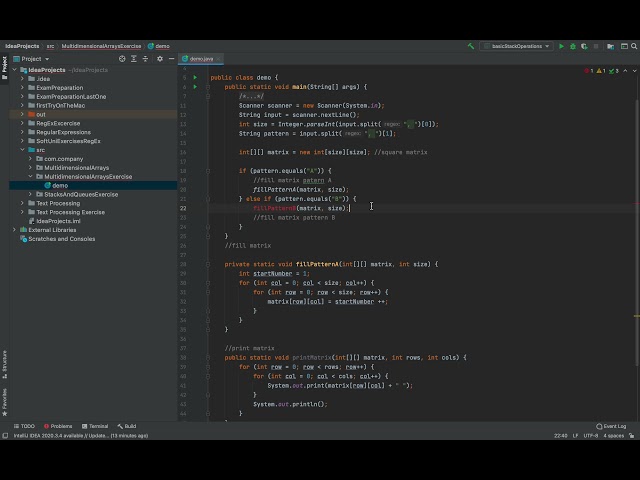Open the Project side tool tab
Screen dimensions: 640x480
[x=4, y=68]
